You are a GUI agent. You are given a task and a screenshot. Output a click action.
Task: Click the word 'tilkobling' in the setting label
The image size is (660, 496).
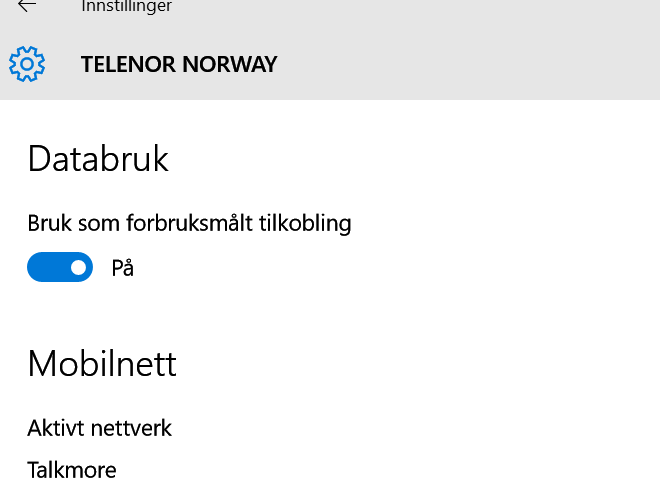click(305, 223)
